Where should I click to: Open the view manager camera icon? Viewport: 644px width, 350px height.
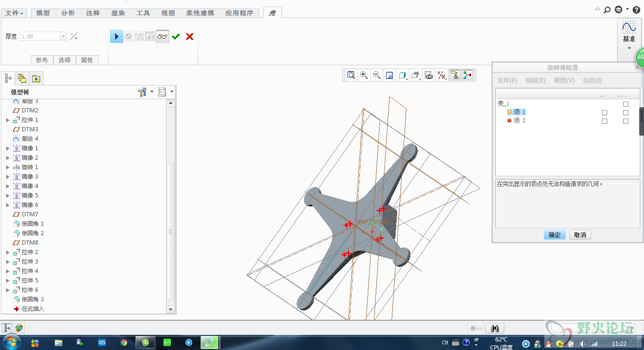pyautogui.click(x=429, y=75)
